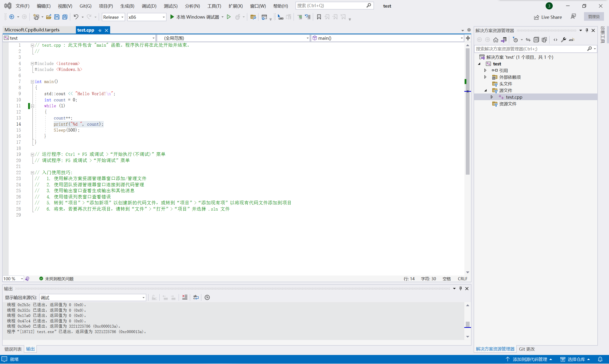The height and width of the screenshot is (364, 609).
Task: Click the Open File folder icon
Action: [49, 17]
